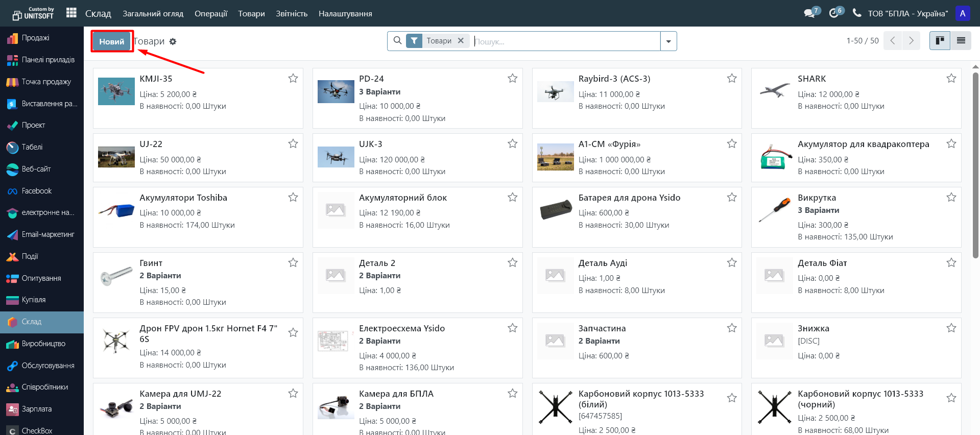
Task: Click the phone call icon
Action: 857,13
